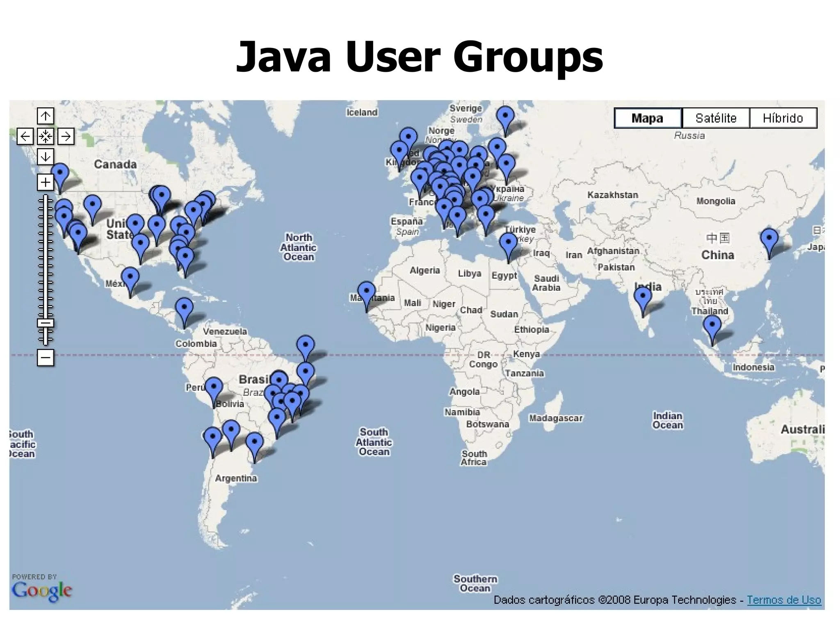The image size is (840, 630).
Task: Click the Venezuela label on the map
Action: click(x=225, y=331)
